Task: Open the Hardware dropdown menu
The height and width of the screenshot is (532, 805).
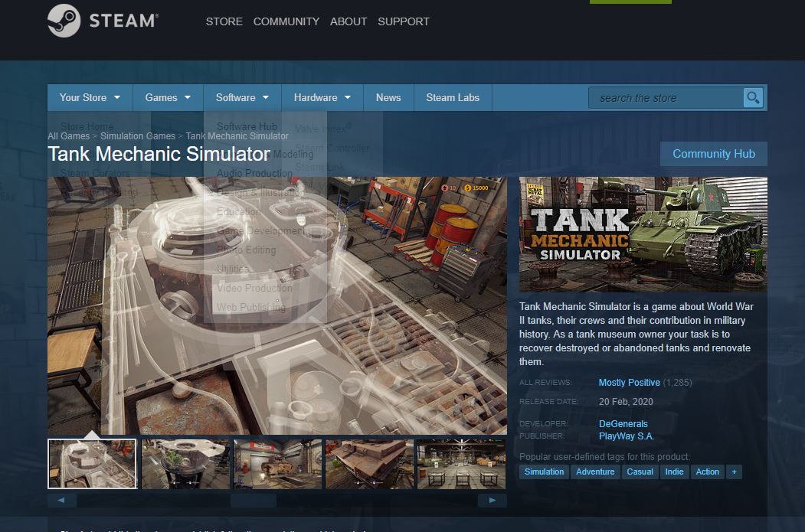Action: click(x=322, y=98)
